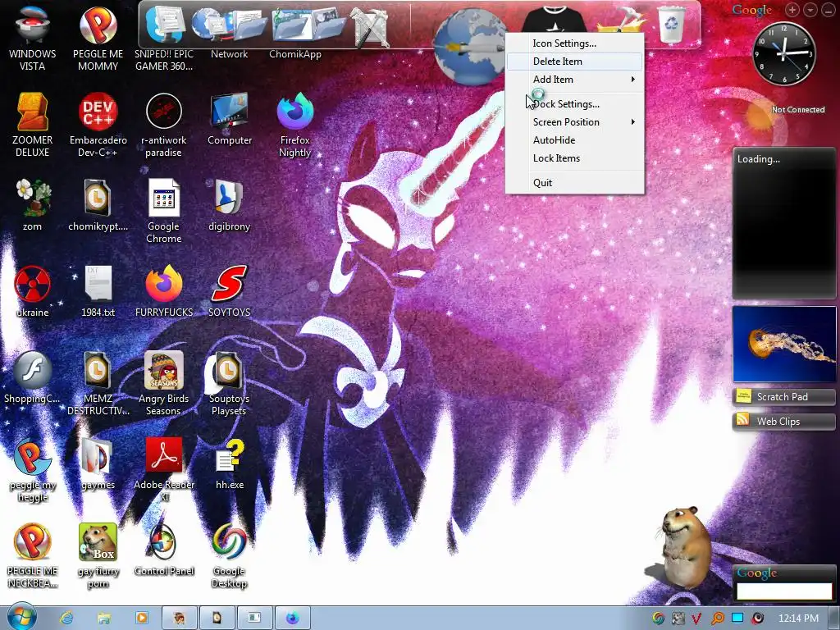Minimize the Google sidebar
This screenshot has width=840, height=630.
(x=829, y=10)
